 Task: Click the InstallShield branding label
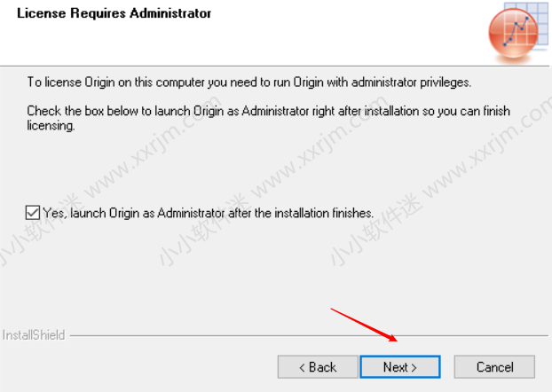point(34,335)
